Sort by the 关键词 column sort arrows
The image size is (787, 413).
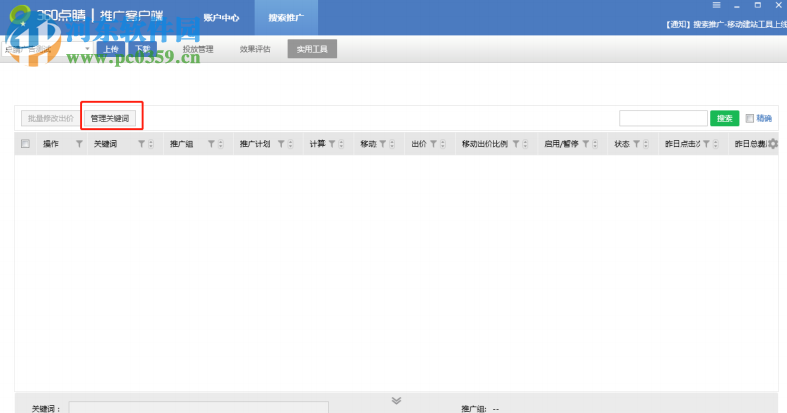click(151, 144)
